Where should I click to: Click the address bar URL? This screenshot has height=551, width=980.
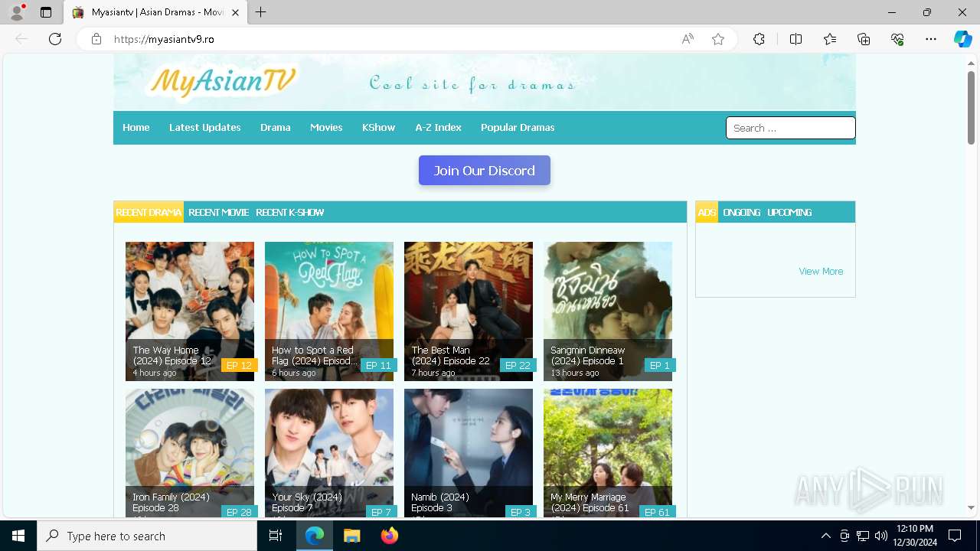point(164,39)
